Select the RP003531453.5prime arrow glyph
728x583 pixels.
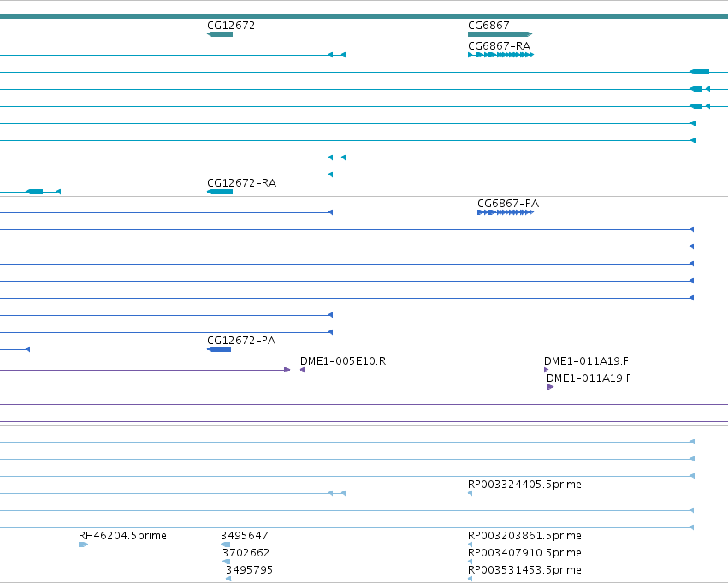[470, 579]
